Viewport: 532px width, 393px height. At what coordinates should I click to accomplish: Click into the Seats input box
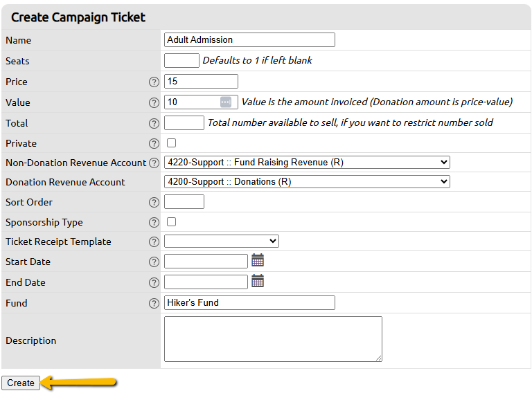(x=181, y=61)
